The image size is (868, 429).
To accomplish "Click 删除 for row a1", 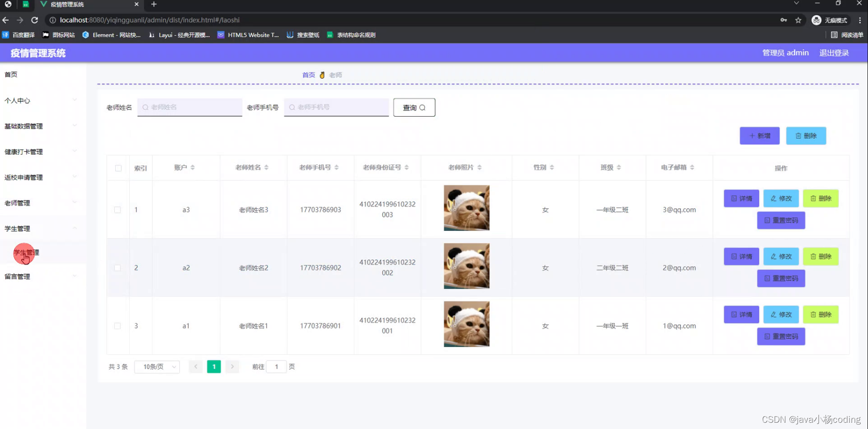I will point(821,315).
